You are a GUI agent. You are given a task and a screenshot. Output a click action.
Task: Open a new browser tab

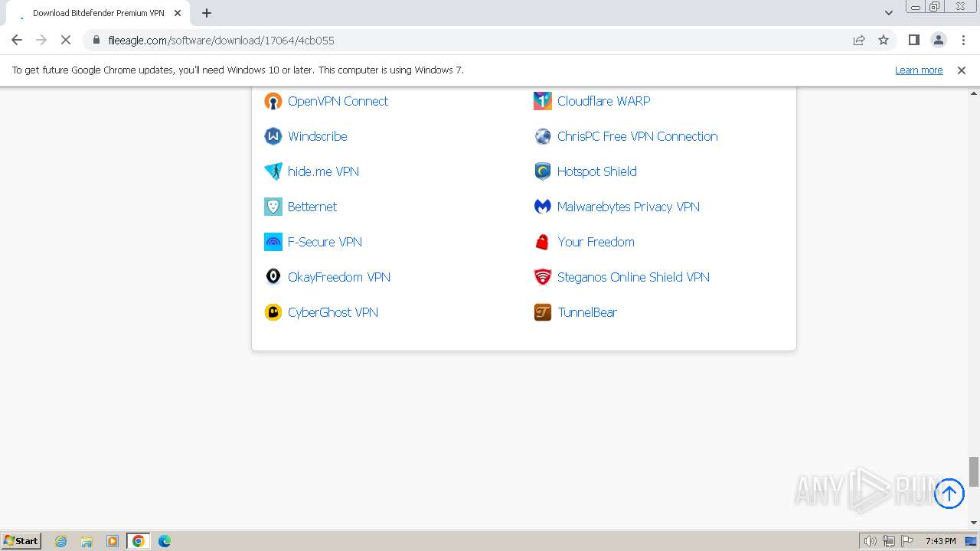[x=207, y=13]
